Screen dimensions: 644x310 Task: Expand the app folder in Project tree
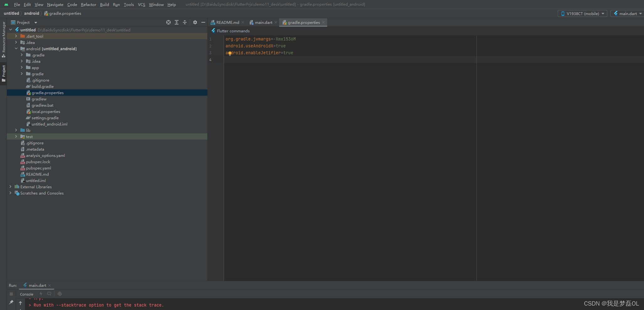[x=22, y=67]
